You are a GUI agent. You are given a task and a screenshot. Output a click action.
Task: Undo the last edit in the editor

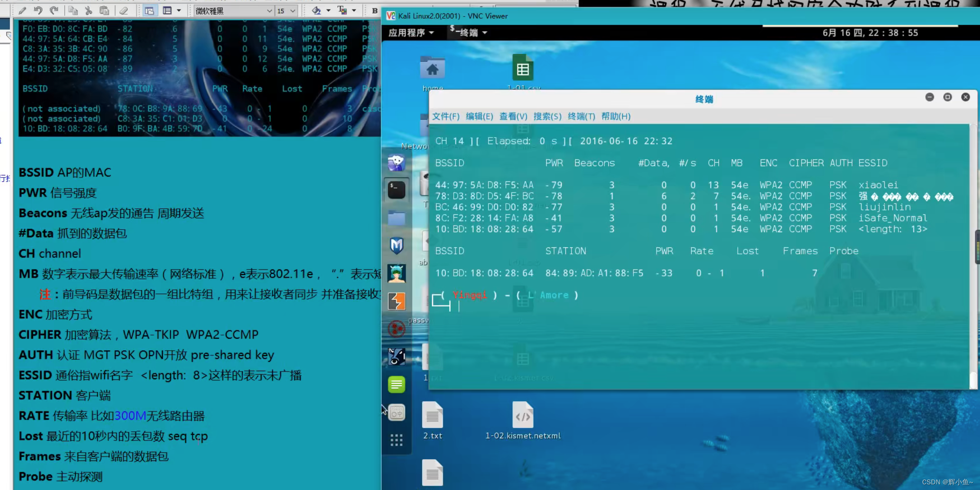(38, 10)
